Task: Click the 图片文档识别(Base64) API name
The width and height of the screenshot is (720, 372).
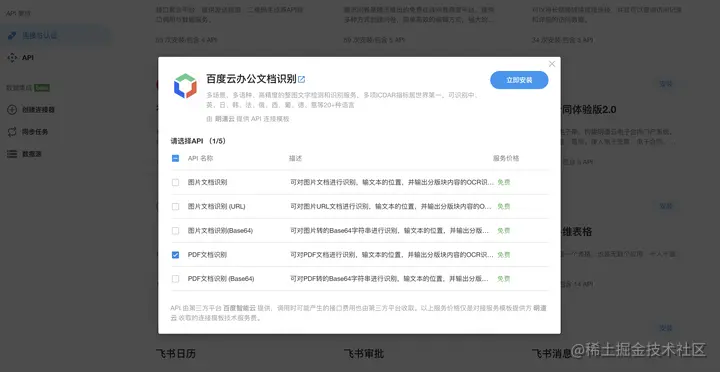Action: 220,231
